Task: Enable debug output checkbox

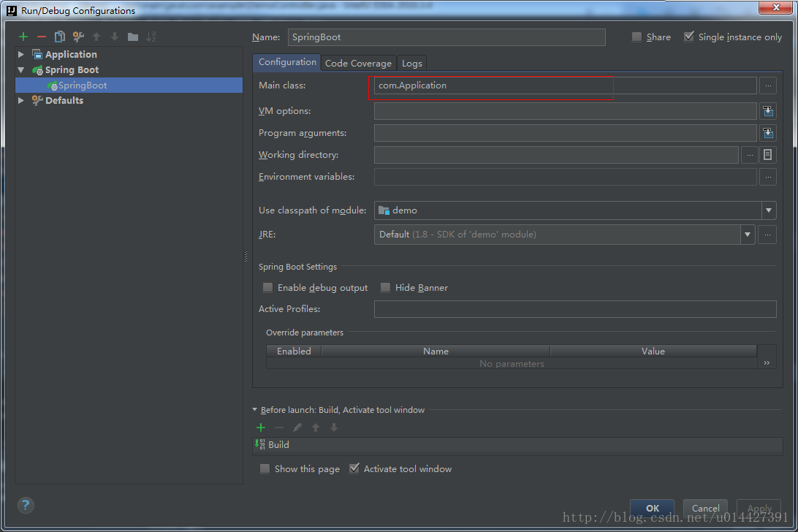Action: click(x=267, y=288)
